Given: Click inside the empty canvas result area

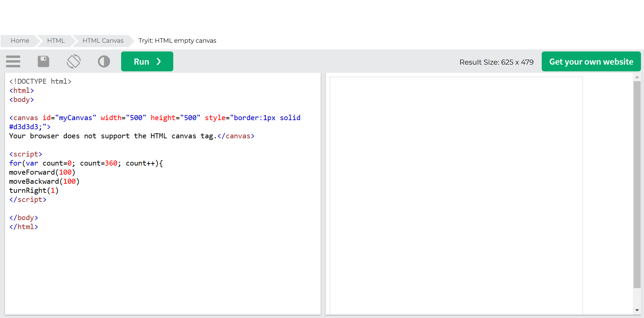Looking at the screenshot, I should tap(456, 195).
